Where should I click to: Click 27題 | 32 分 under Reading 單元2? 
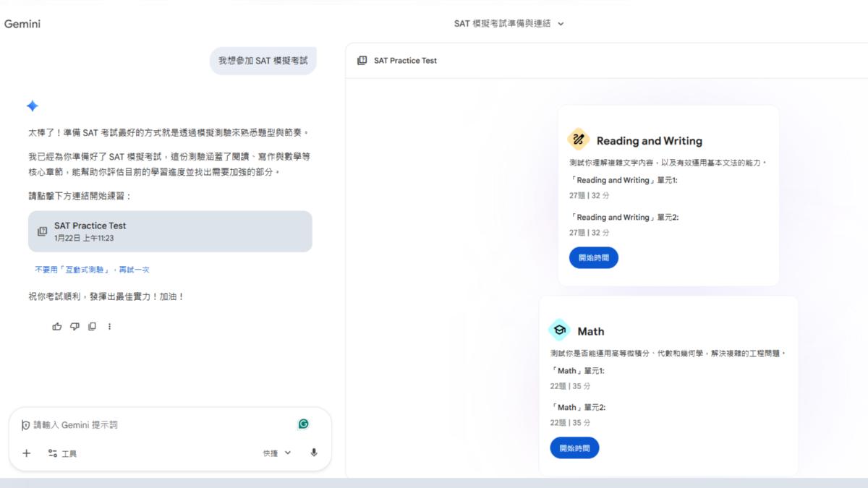click(590, 233)
